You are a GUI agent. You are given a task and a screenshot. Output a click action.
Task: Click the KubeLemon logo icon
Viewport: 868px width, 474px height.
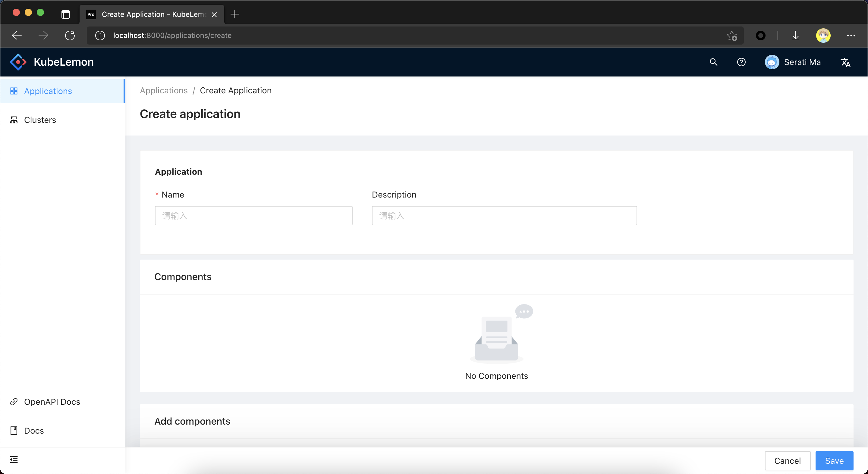(18, 62)
